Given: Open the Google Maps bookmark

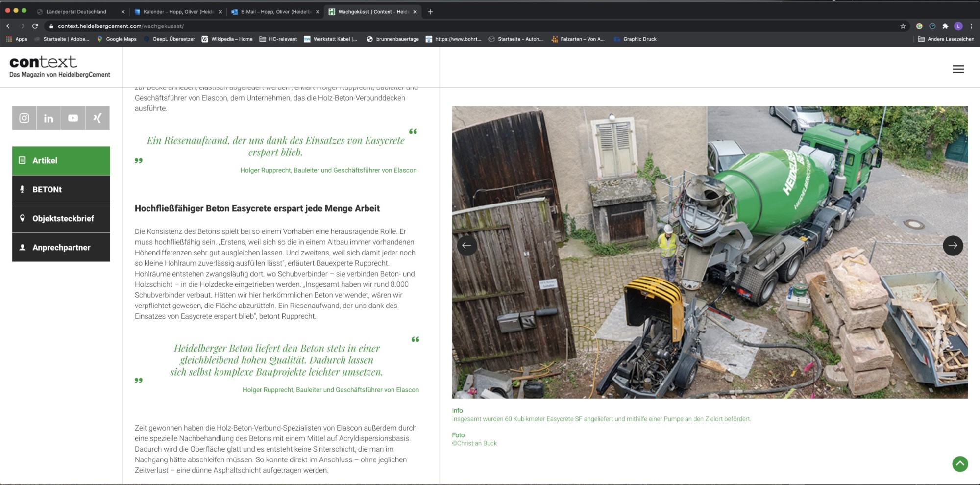Looking at the screenshot, I should 117,39.
